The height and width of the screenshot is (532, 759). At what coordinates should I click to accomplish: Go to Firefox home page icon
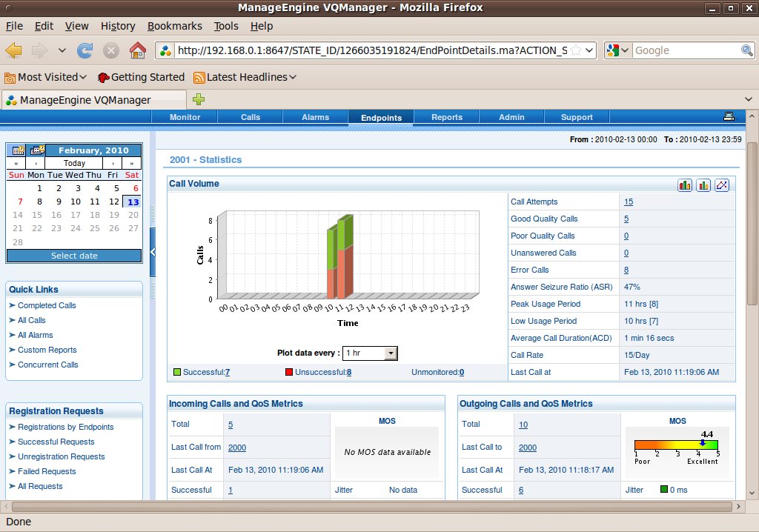[137, 50]
